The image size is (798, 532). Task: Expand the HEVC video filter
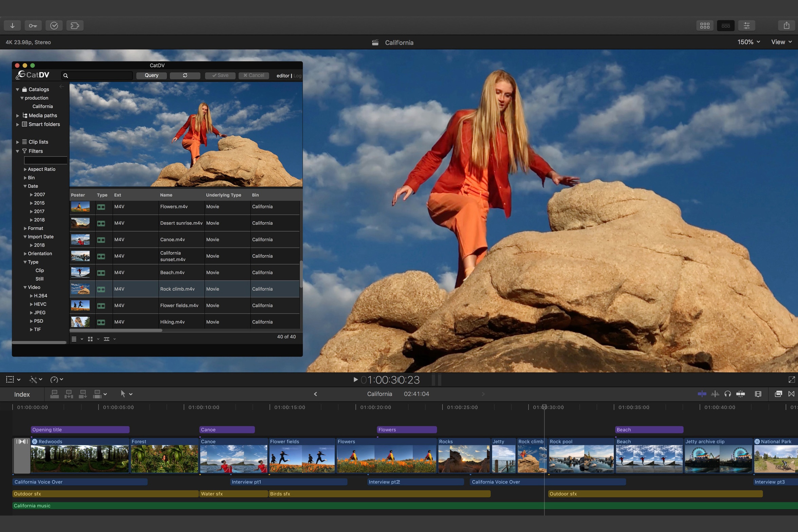click(31, 304)
